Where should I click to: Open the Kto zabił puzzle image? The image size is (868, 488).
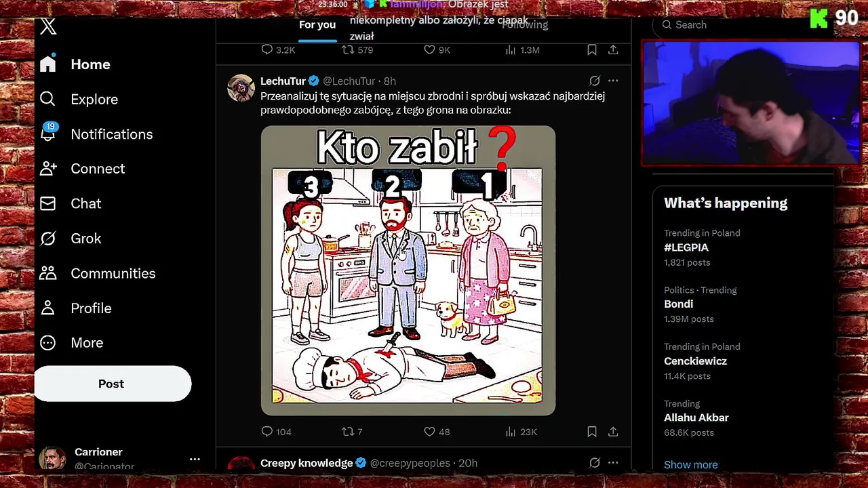point(408,270)
